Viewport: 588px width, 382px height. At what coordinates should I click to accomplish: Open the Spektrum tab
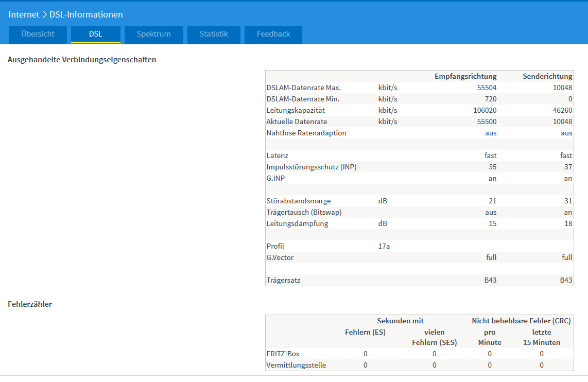coord(154,34)
